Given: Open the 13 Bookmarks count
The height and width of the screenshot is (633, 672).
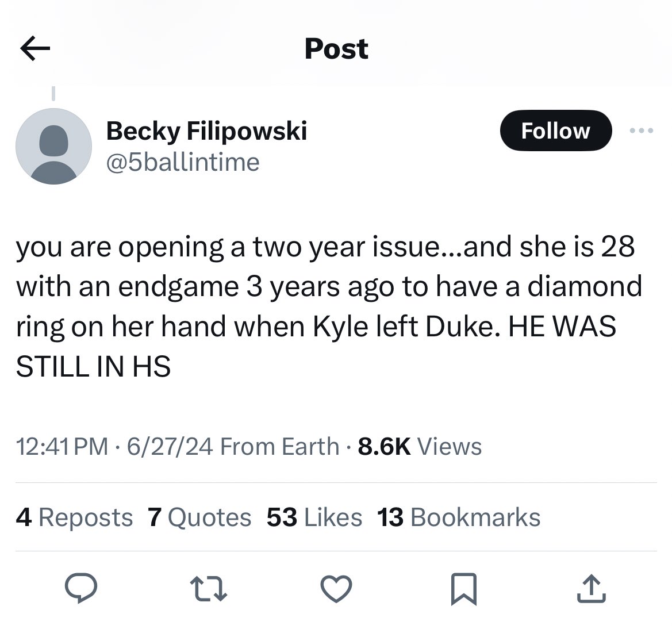Looking at the screenshot, I should pyautogui.click(x=459, y=517).
